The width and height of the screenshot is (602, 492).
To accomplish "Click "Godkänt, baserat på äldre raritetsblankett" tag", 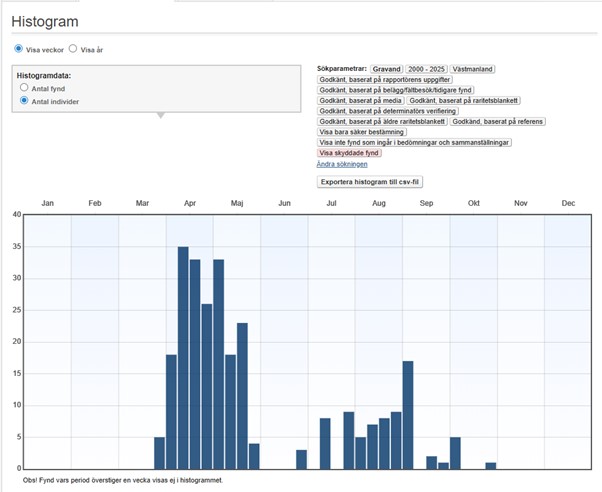I will coord(382,121).
